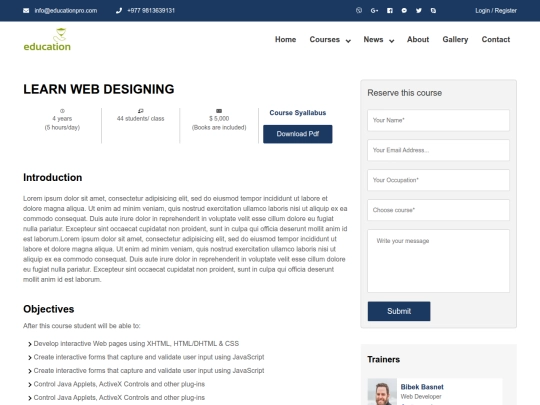Expand the Courses dropdown chevron
Screen dimensions: 540x405
click(348, 41)
